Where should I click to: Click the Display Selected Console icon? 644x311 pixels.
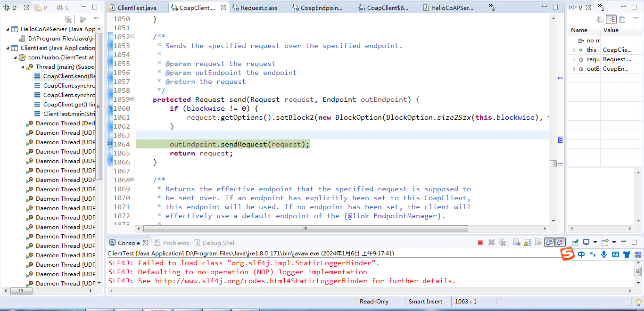pos(586,242)
